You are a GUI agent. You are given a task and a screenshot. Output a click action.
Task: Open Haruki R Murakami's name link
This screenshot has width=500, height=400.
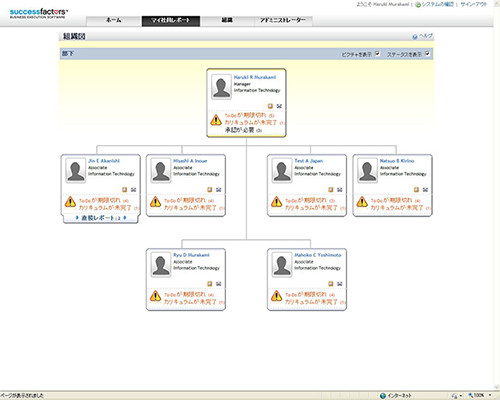(255, 77)
